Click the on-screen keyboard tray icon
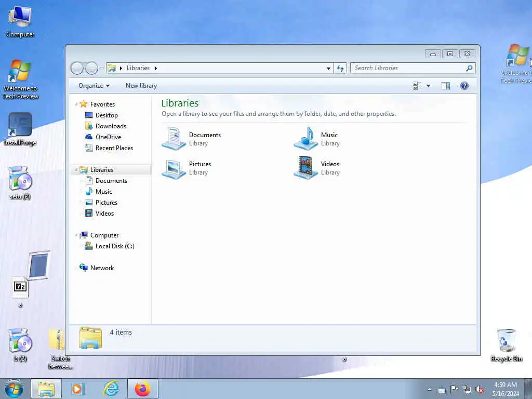This screenshot has width=532, height=399. pyautogui.click(x=442, y=390)
